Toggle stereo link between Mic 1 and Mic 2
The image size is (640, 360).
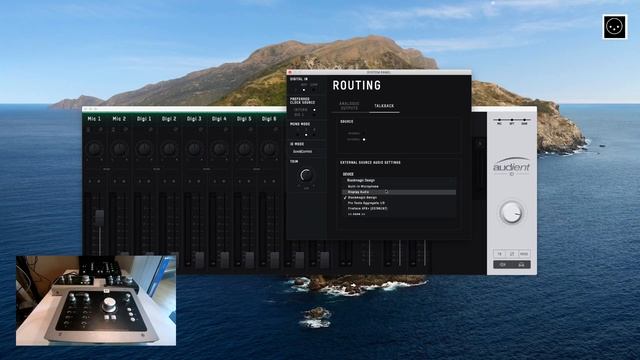tap(107, 169)
